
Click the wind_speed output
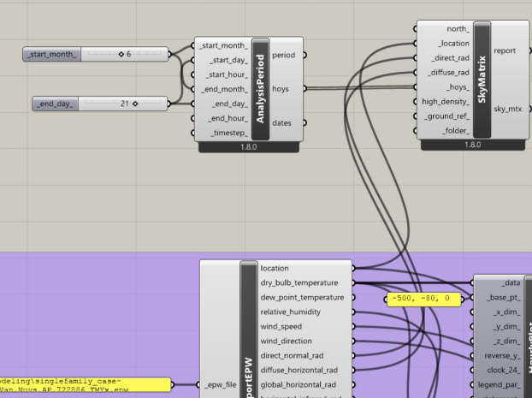click(281, 327)
